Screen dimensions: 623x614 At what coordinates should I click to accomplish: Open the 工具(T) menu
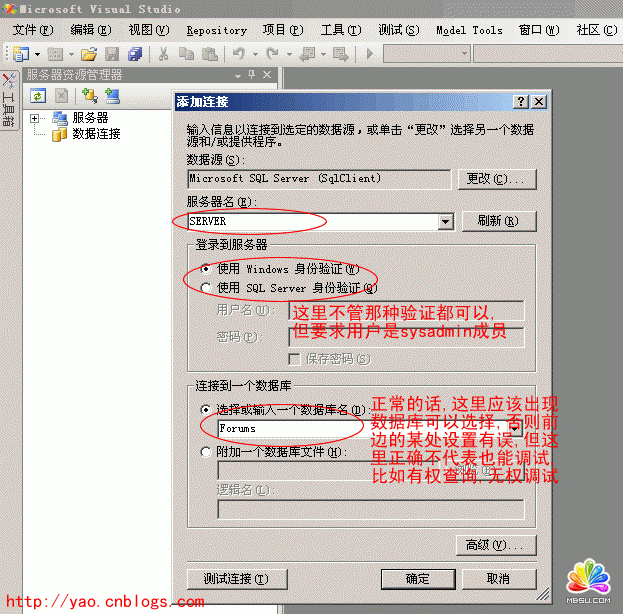pos(340,30)
